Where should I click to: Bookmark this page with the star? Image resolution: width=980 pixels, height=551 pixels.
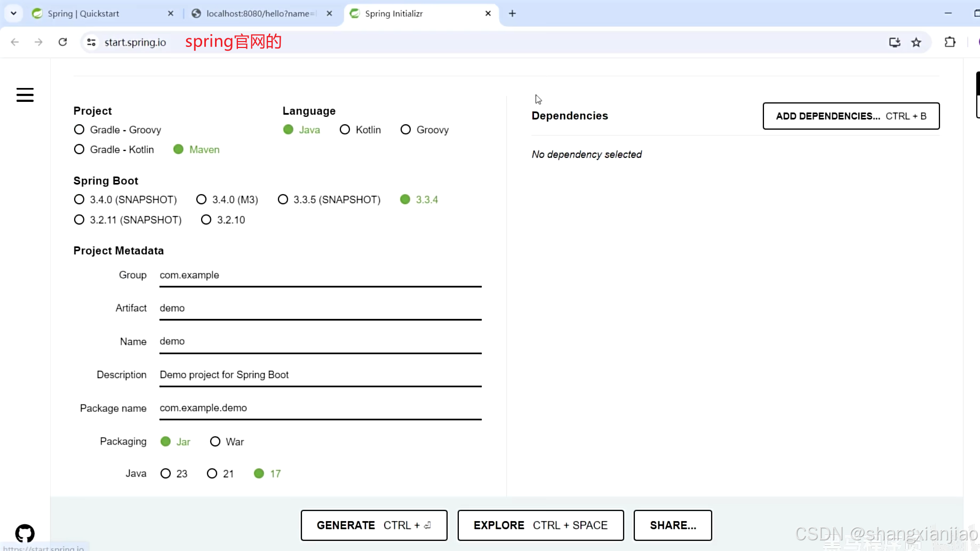click(x=917, y=42)
